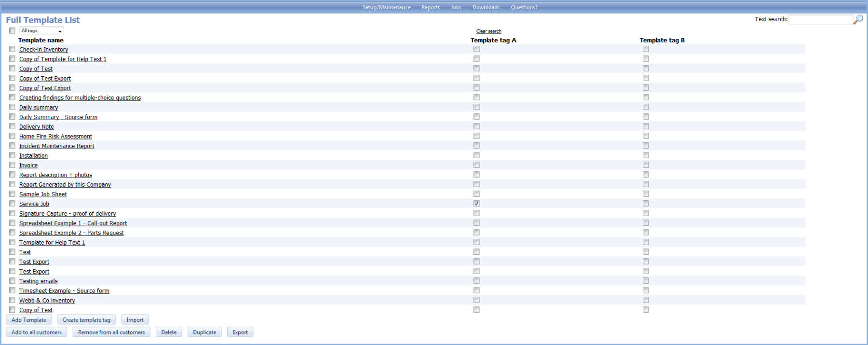Click the Template name column header
Screen dimensions: 868x345
tap(41, 41)
